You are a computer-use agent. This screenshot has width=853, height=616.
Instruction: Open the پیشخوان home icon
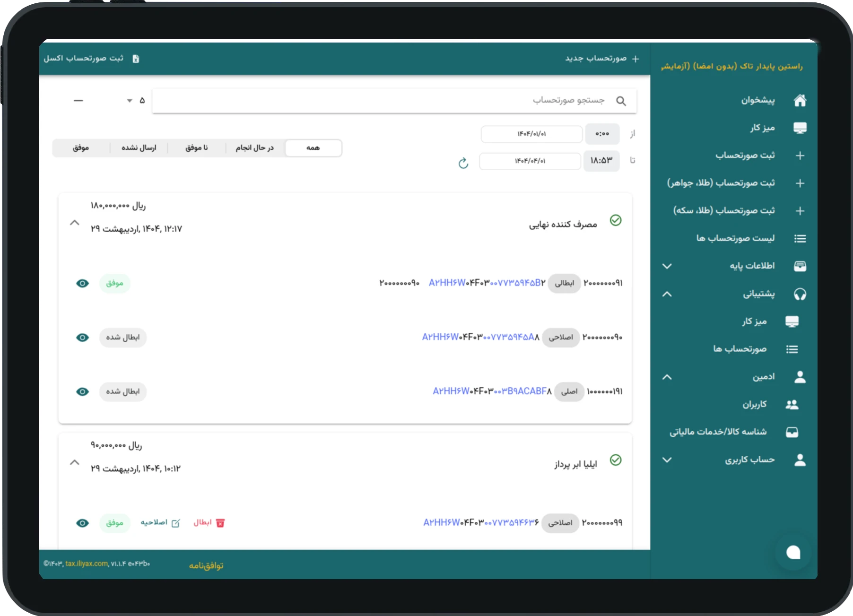click(800, 100)
